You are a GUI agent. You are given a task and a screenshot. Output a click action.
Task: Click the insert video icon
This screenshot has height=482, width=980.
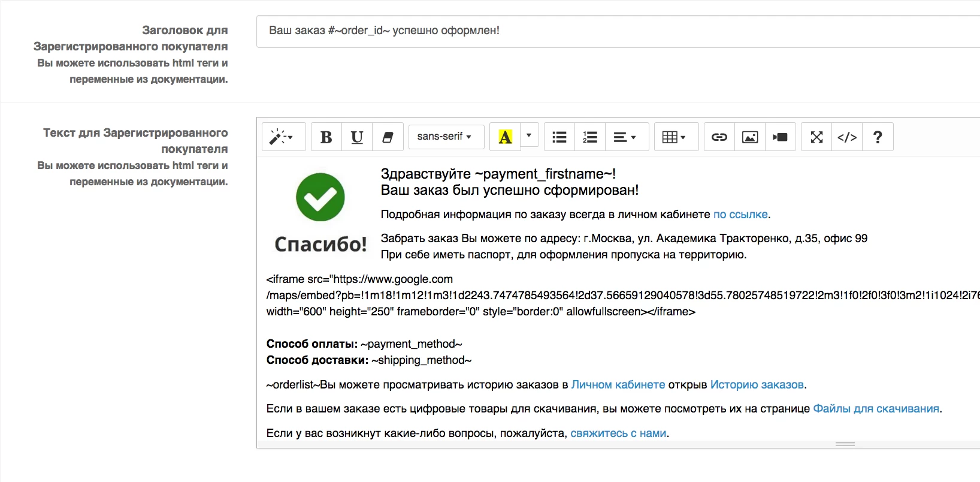[x=781, y=137]
